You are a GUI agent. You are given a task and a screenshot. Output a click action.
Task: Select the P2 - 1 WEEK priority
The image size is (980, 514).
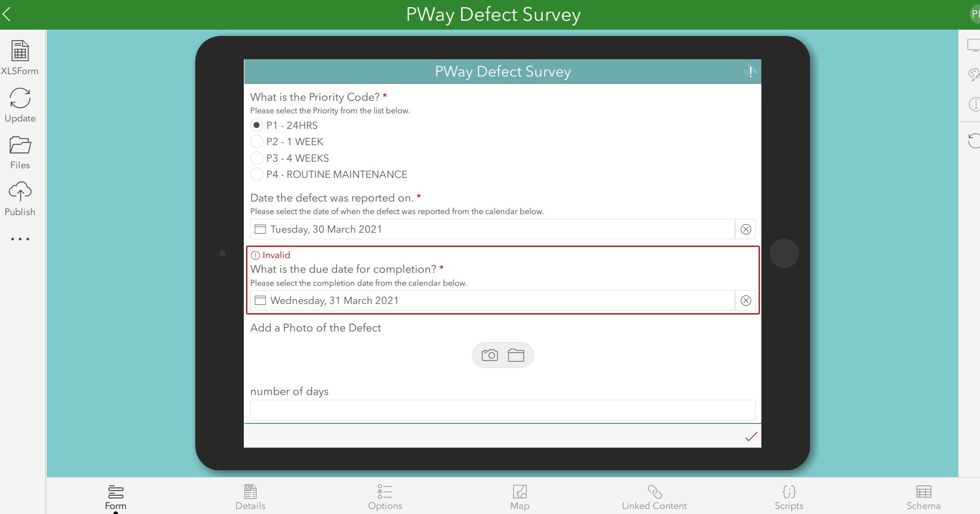[x=257, y=141]
